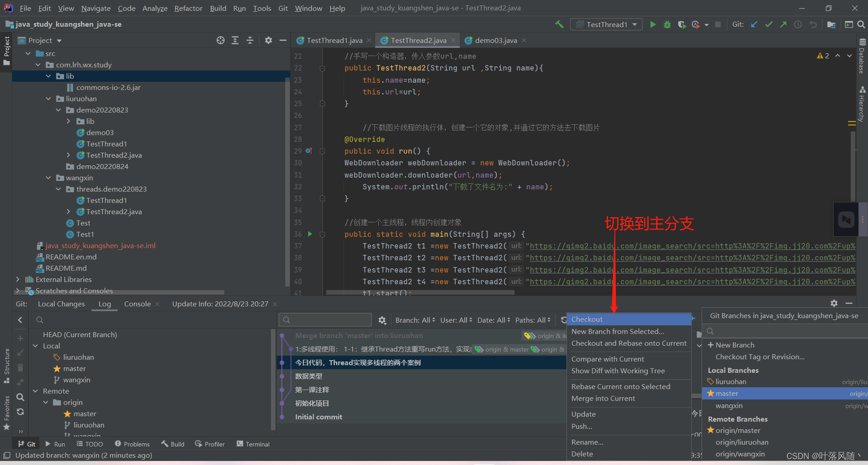The height and width of the screenshot is (465, 868).
Task: Open the Refactor menu
Action: tap(188, 8)
